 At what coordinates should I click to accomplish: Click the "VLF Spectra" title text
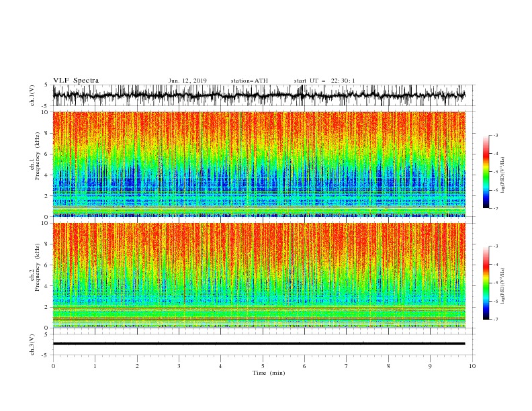[76, 81]
